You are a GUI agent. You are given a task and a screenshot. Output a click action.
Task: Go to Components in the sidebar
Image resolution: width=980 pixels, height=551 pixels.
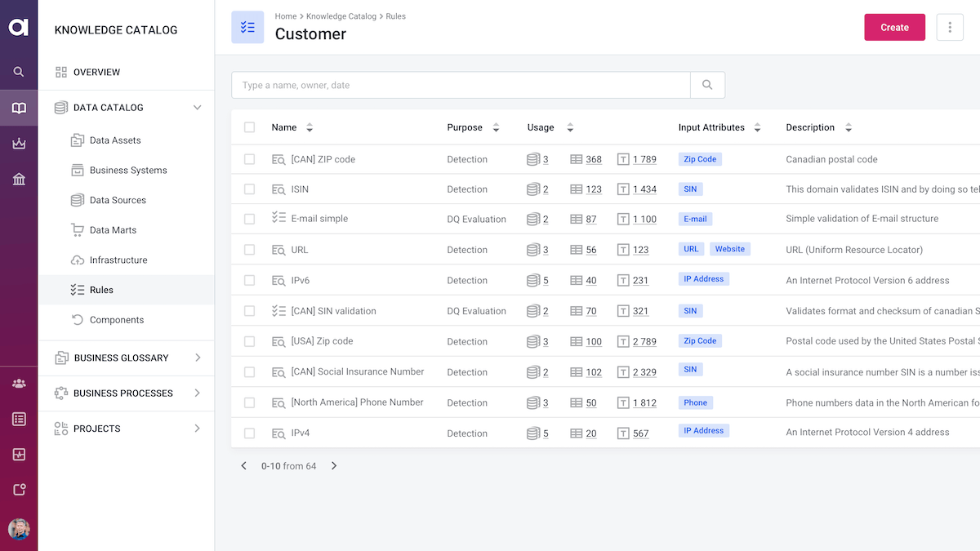click(x=116, y=320)
